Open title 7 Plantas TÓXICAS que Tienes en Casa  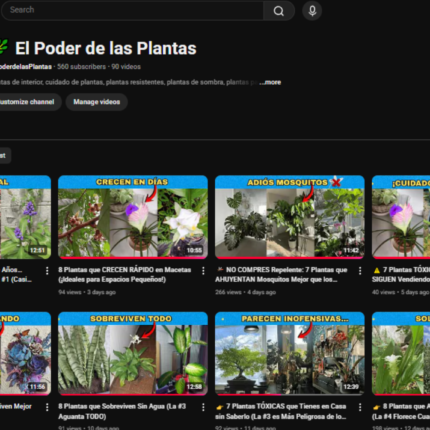pos(281,411)
